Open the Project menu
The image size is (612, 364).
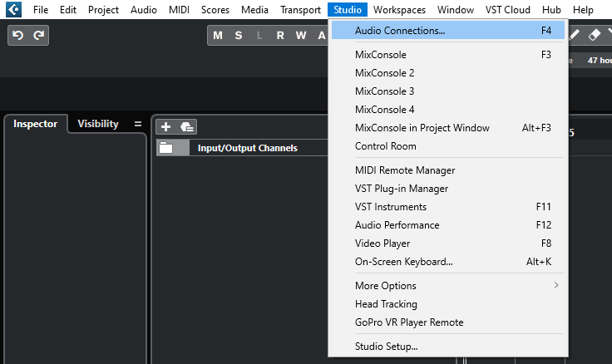point(103,10)
